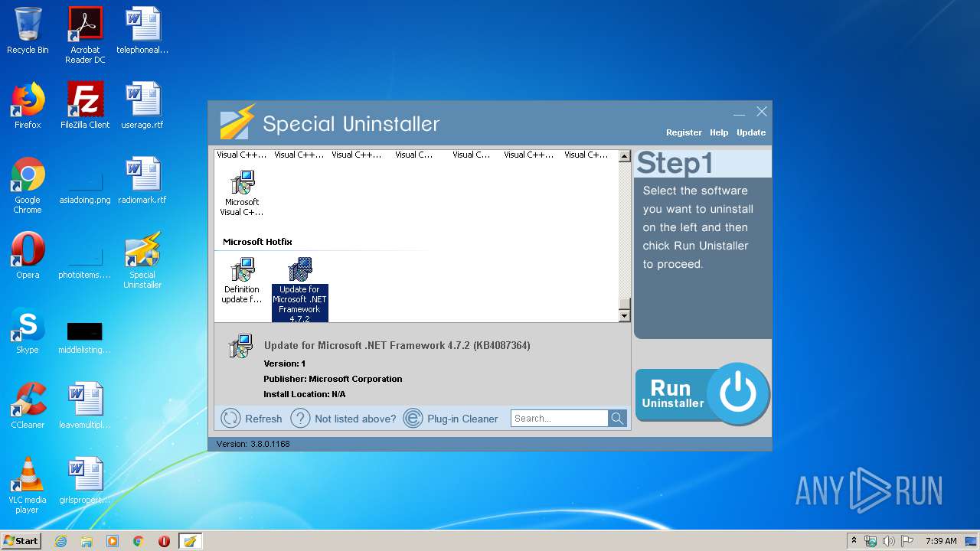
Task: Open Opera from the taskbar
Action: (x=164, y=541)
